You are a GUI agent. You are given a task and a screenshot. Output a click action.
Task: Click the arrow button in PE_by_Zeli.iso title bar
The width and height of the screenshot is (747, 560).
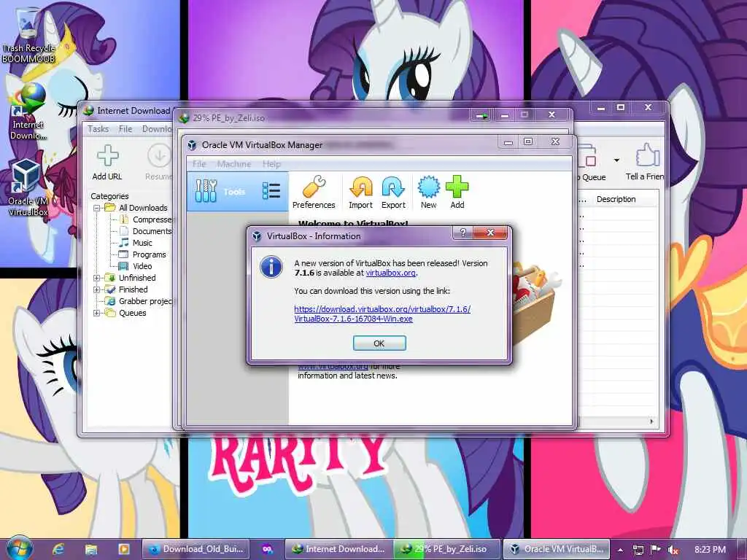click(x=481, y=115)
